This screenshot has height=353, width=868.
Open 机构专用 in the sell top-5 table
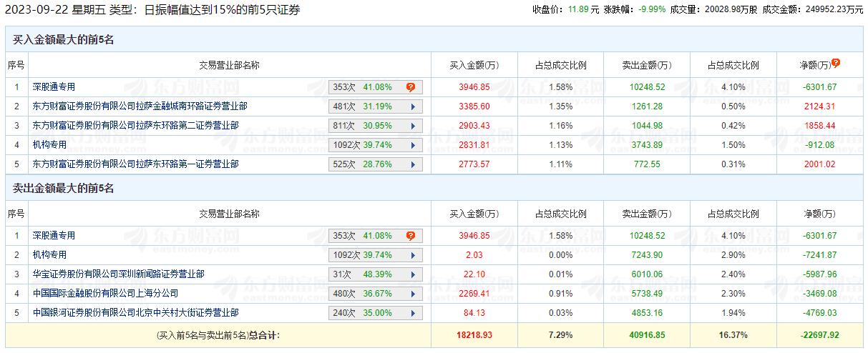pyautogui.click(x=49, y=255)
